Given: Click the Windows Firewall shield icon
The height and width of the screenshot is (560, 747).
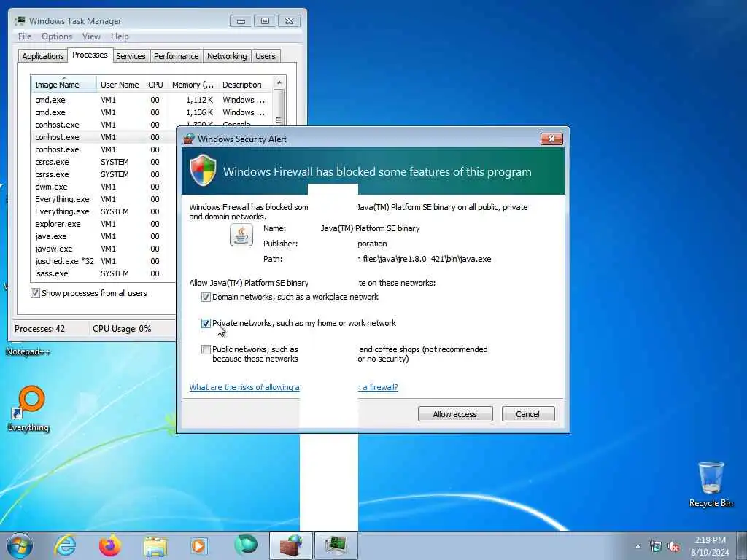Looking at the screenshot, I should [x=204, y=170].
